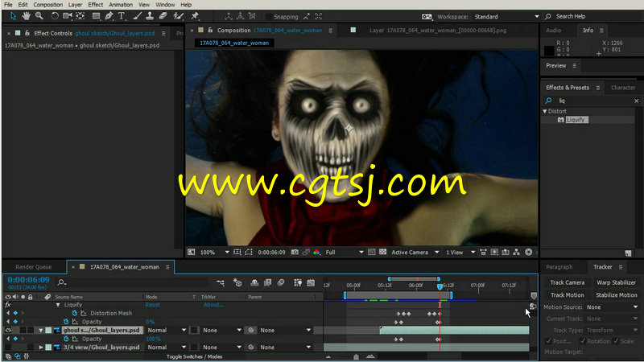Image resolution: width=644 pixels, height=362 pixels.
Task: Click the Liquify About... link
Action: pyautogui.click(x=213, y=305)
